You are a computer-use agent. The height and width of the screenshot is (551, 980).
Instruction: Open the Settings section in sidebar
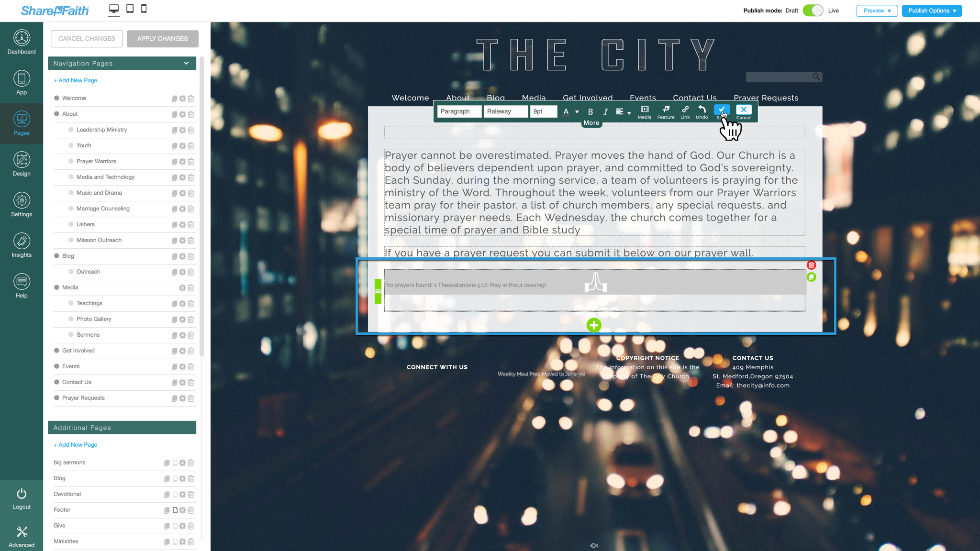(x=22, y=205)
